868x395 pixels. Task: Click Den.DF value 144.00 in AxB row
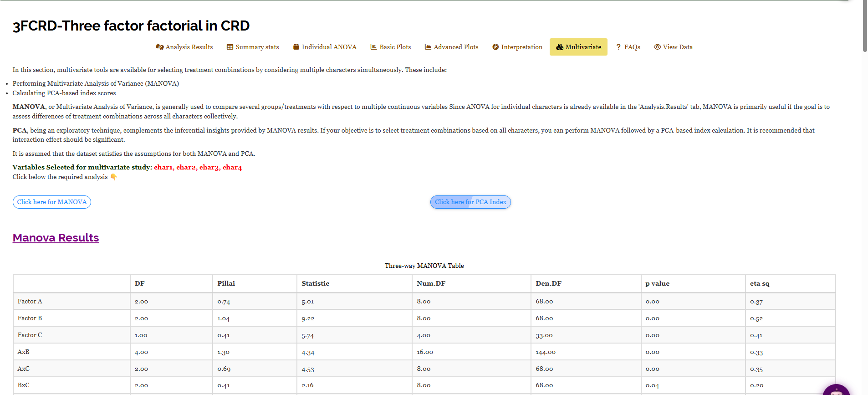[x=546, y=352]
